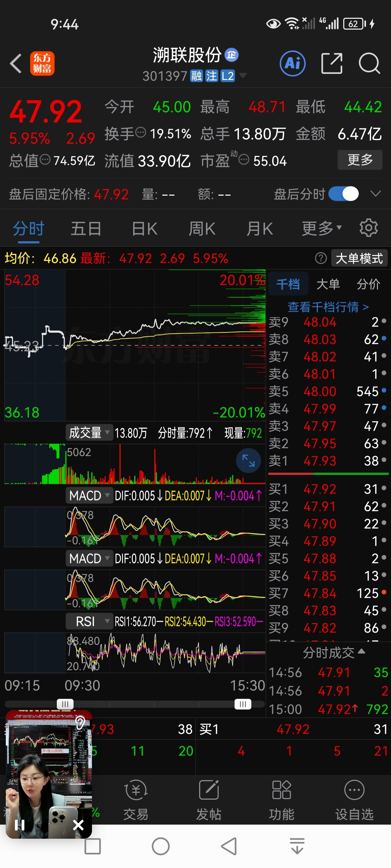Screen dimensions: 391x868
Task: Select the 卖1 row at 47.93
Action: coord(328,461)
